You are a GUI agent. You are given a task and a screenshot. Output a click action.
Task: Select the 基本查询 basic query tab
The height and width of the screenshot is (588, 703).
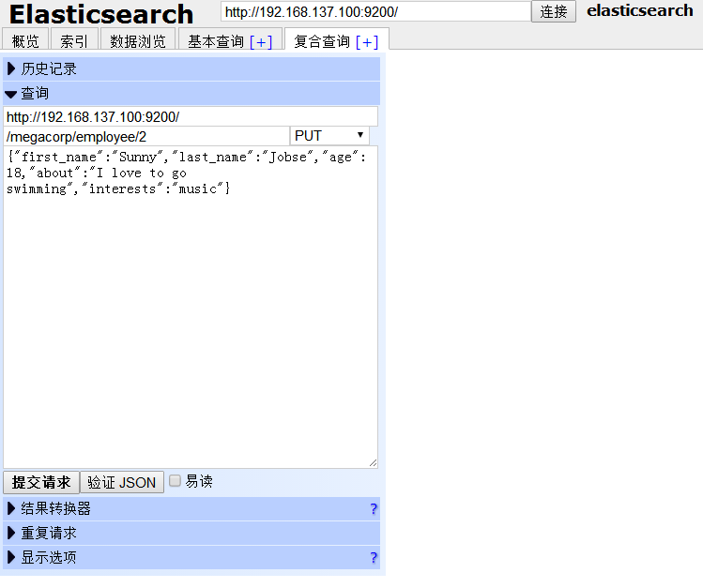pyautogui.click(x=216, y=41)
